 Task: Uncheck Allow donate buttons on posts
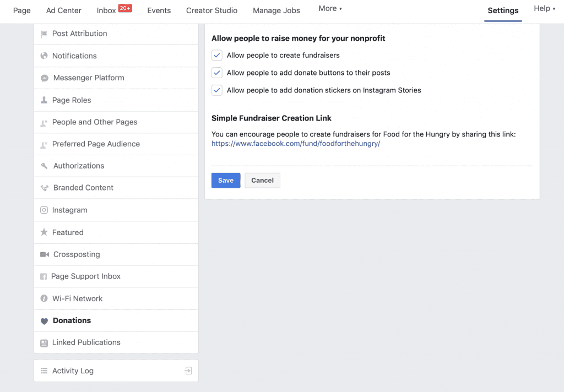pos(217,73)
